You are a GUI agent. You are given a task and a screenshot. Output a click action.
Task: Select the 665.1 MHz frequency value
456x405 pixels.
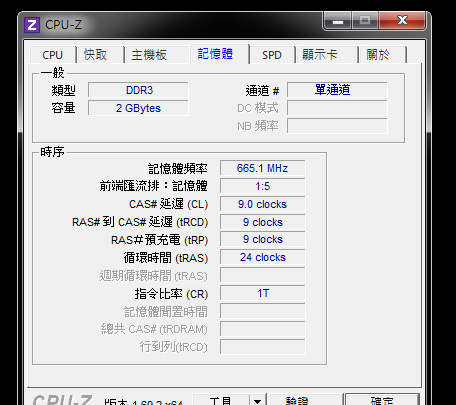point(263,168)
